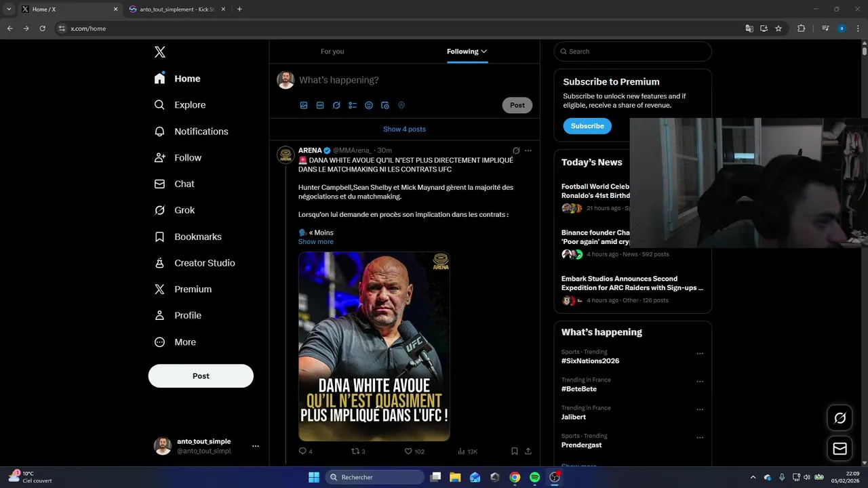Open more options for Jalibert trend
Viewport: 868px width, 488px height.
(700, 410)
